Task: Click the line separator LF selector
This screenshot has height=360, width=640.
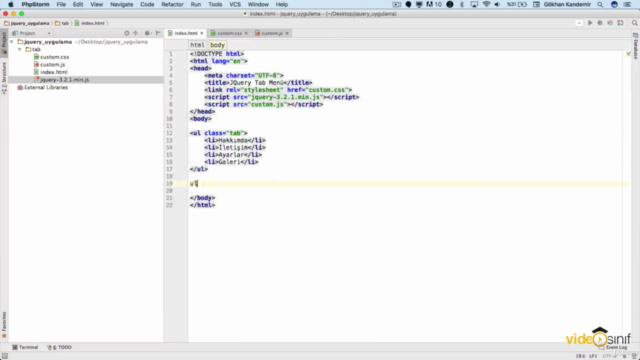Action: click(x=593, y=356)
